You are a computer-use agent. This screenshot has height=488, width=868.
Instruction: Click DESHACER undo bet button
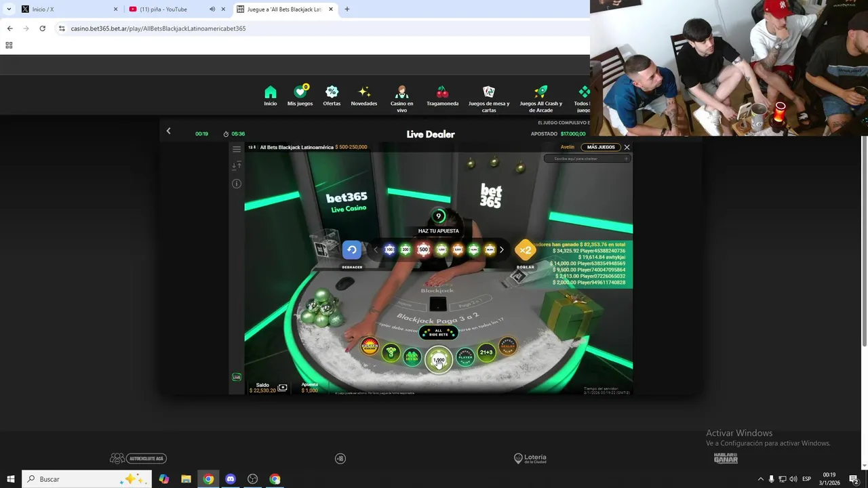pyautogui.click(x=352, y=250)
